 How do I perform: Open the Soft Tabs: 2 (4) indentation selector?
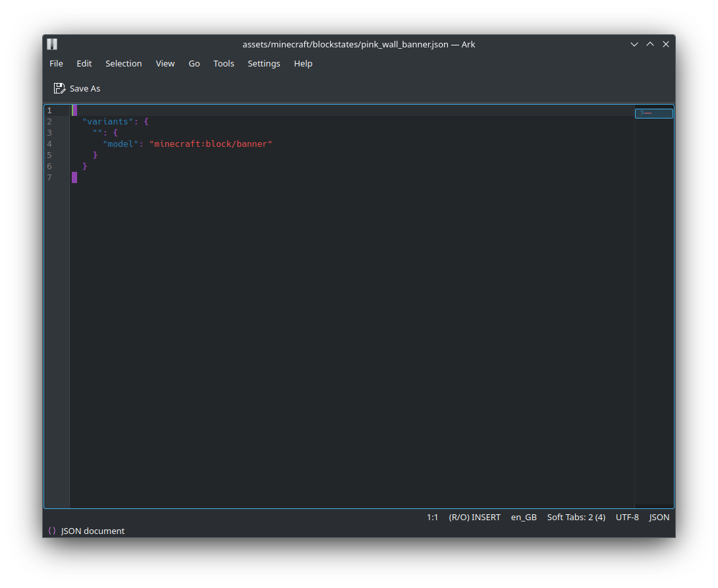tap(576, 517)
